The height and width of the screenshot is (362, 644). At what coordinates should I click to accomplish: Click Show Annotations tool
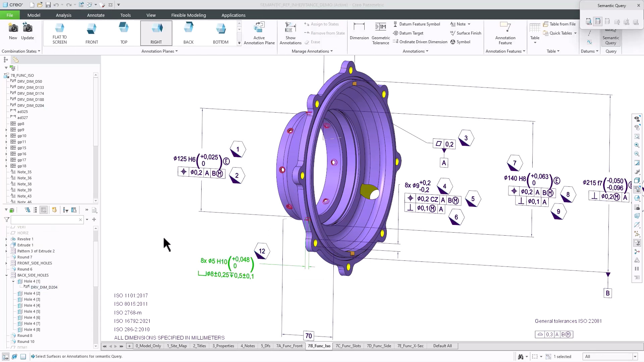click(290, 33)
